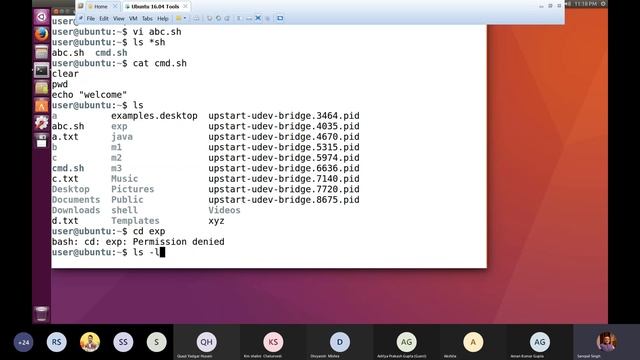Select participant D tile
The width and height of the screenshot is (640, 360).
pyautogui.click(x=340, y=342)
